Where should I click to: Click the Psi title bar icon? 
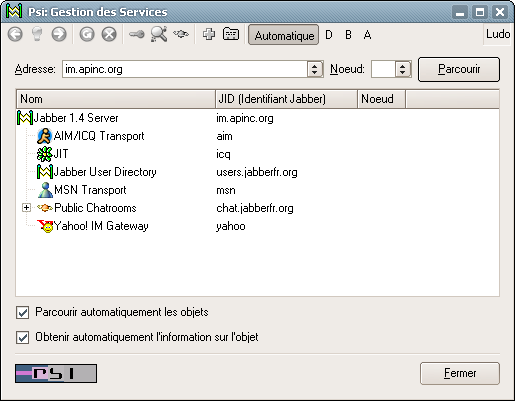[x=14, y=11]
